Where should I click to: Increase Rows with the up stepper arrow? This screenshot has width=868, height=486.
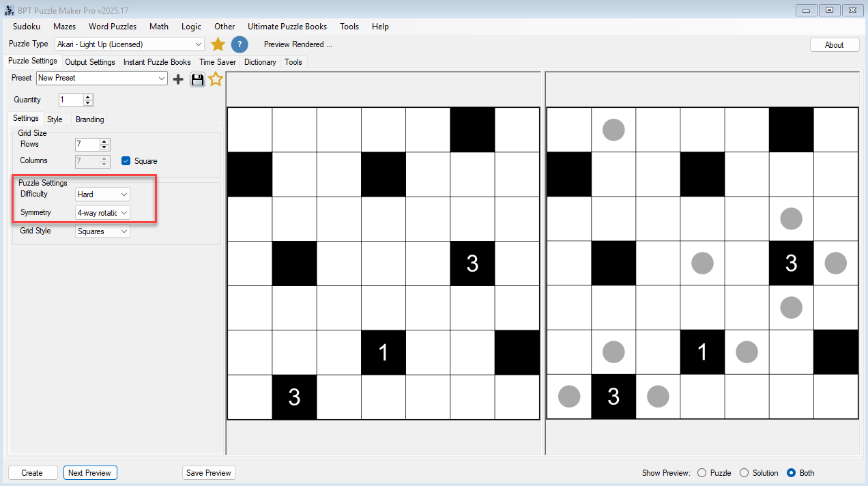point(104,141)
